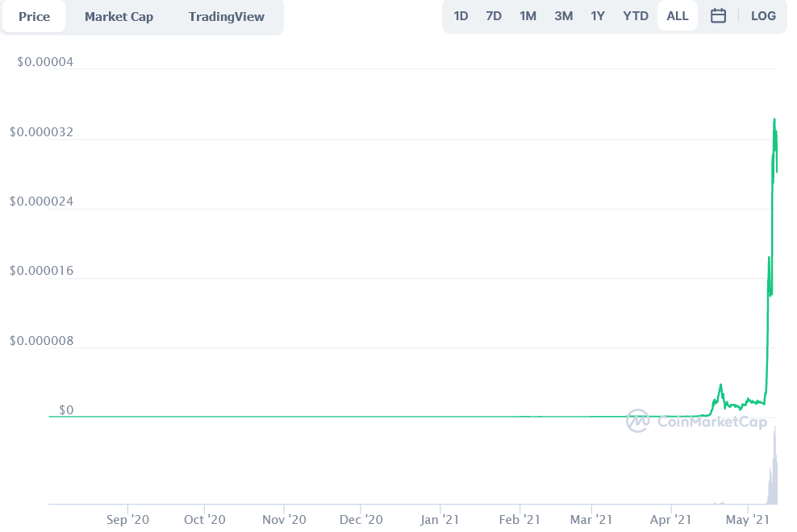The width and height of the screenshot is (797, 532).
Task: Click the $0.00004 y-axis label
Action: click(45, 62)
